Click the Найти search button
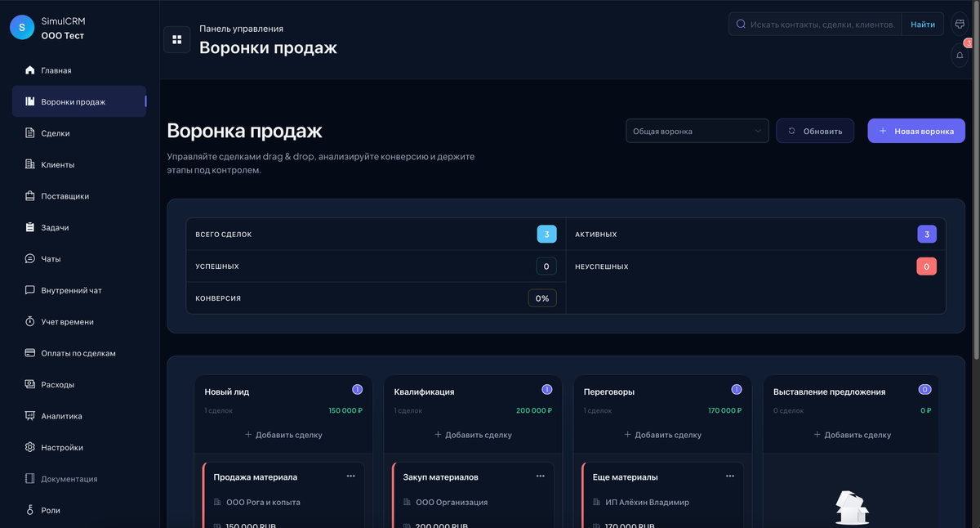This screenshot has width=980, height=528. (x=922, y=24)
